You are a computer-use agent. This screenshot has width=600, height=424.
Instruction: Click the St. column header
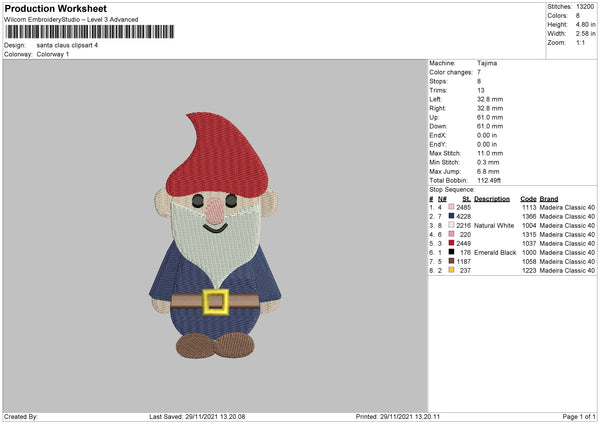tap(465, 198)
